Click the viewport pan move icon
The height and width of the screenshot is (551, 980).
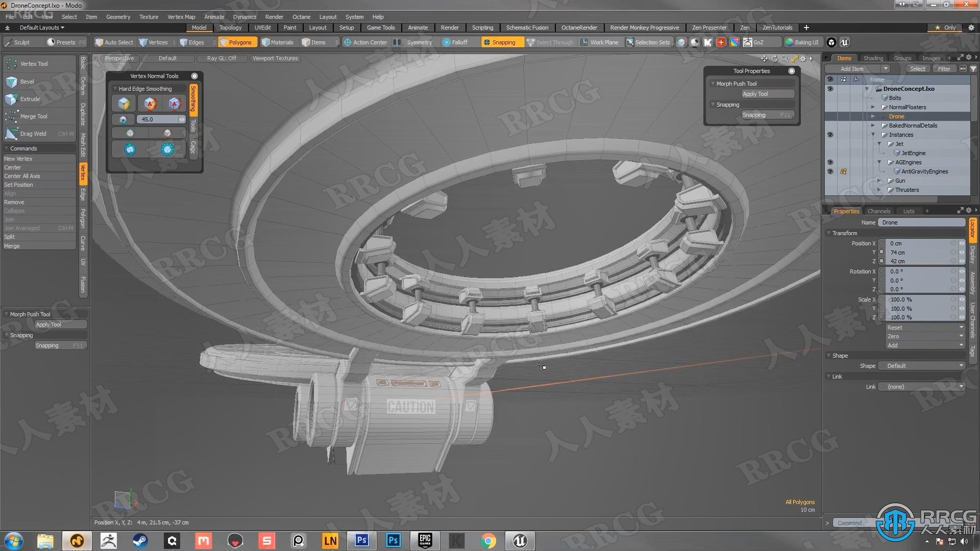click(764, 58)
